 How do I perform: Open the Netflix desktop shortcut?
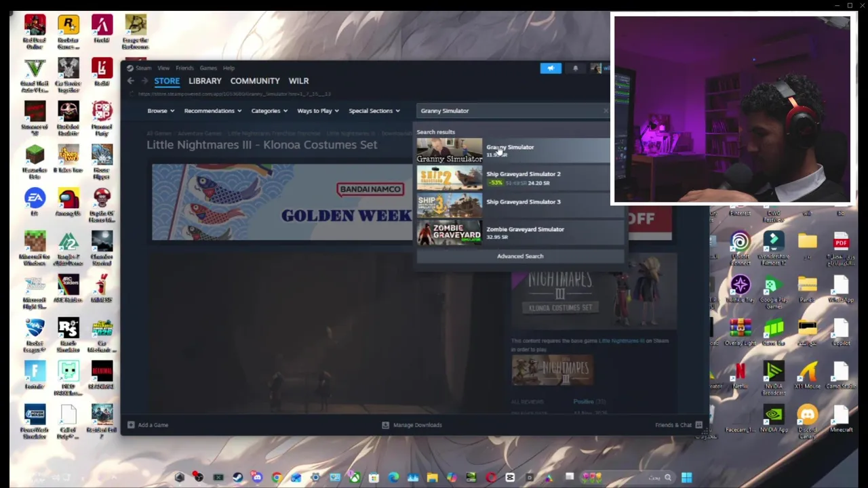pyautogui.click(x=740, y=375)
